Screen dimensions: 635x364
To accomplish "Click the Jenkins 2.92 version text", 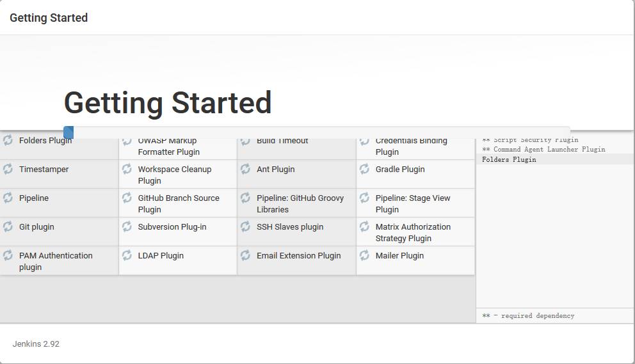I will (36, 344).
